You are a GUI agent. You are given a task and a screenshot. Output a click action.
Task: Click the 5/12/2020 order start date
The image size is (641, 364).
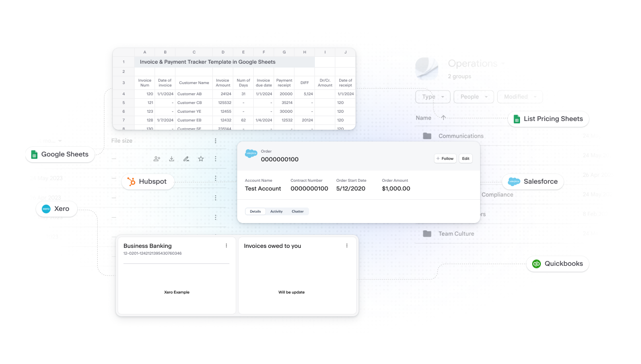351,189
